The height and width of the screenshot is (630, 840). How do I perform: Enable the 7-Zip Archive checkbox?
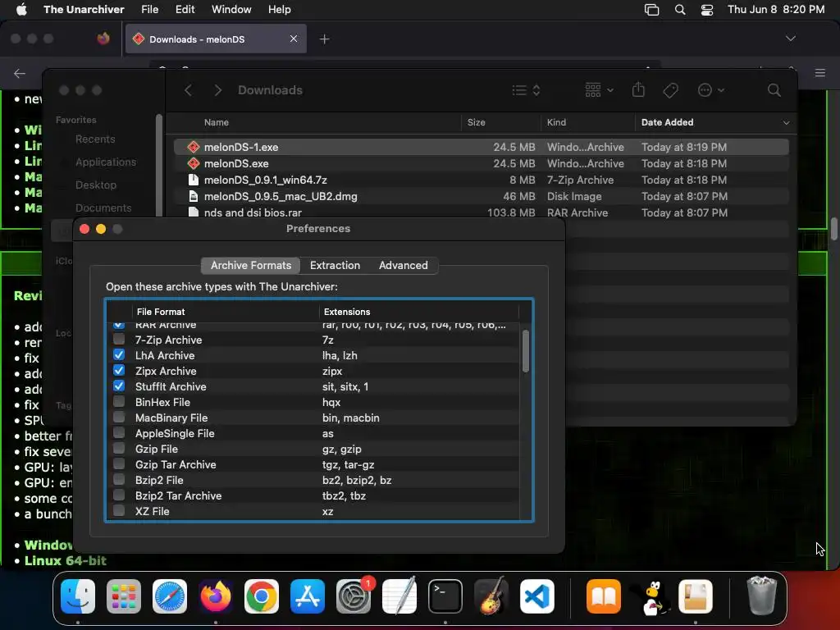point(119,339)
